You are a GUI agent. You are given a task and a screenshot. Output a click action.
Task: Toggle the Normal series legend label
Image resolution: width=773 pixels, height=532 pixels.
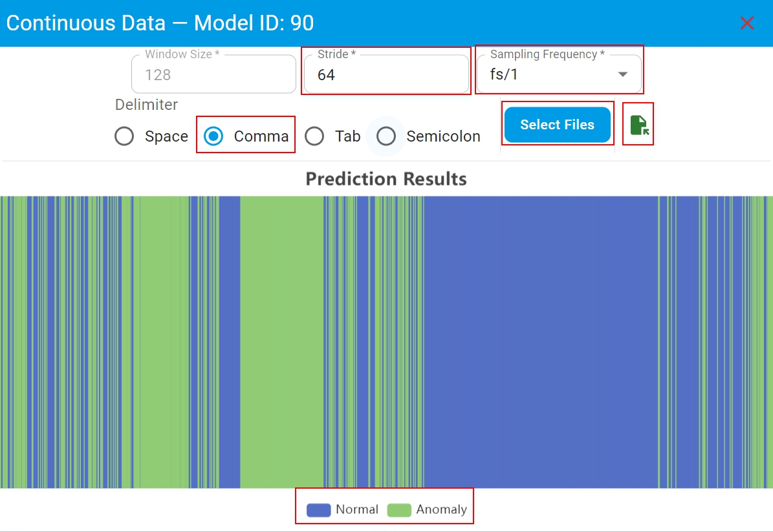[356, 510]
